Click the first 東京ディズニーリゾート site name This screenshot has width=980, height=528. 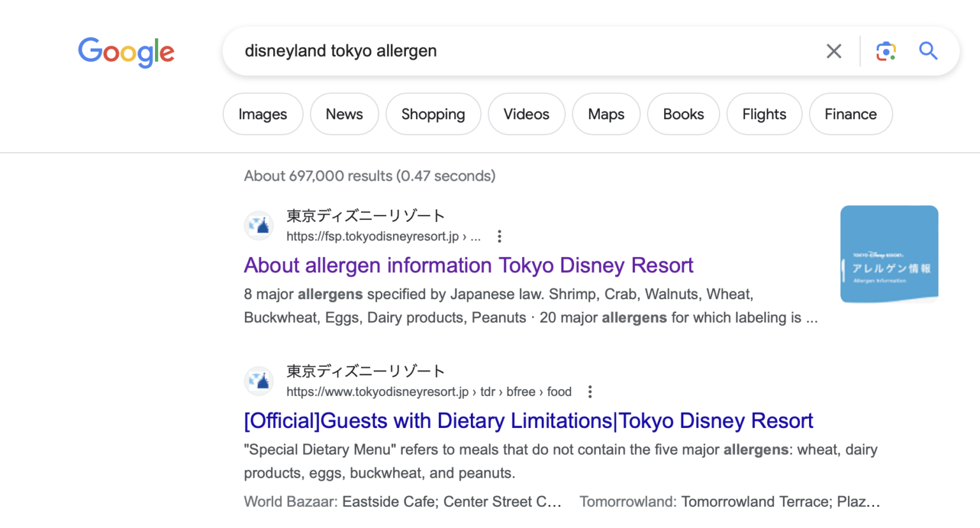(x=366, y=216)
